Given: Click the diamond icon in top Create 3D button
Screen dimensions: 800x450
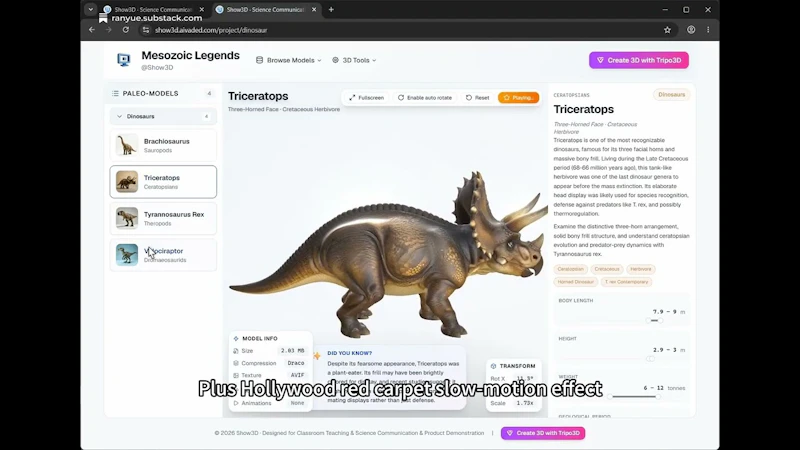Looking at the screenshot, I should click(601, 60).
